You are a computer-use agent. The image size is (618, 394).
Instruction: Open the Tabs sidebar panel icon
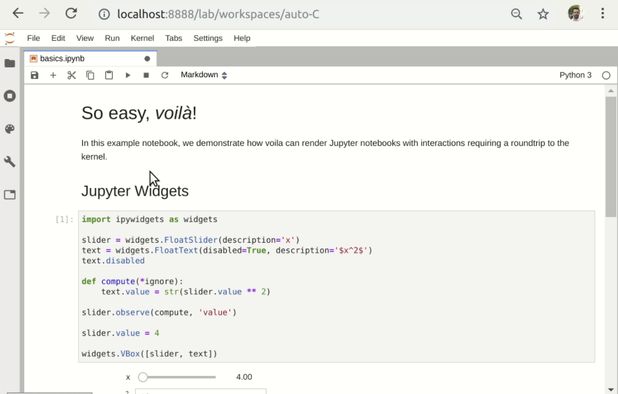click(x=10, y=195)
